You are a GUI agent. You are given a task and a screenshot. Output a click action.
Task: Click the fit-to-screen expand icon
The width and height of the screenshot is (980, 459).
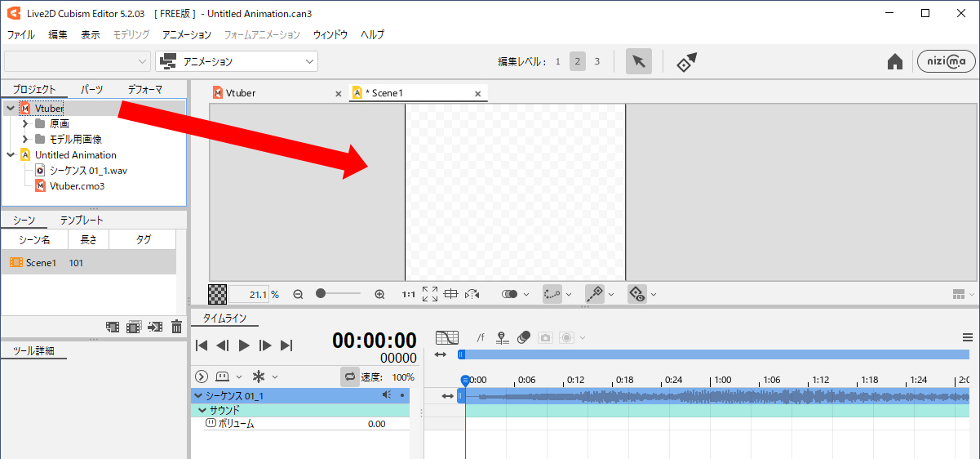click(x=430, y=294)
